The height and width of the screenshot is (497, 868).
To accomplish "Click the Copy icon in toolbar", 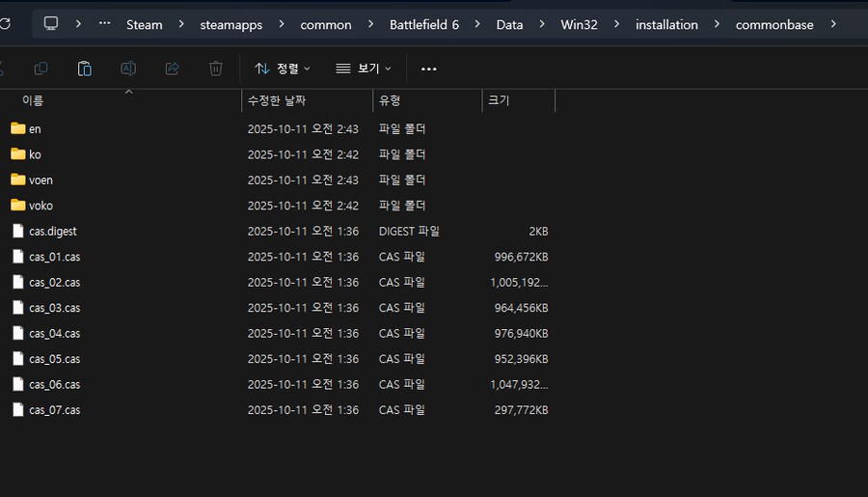I will click(x=41, y=69).
